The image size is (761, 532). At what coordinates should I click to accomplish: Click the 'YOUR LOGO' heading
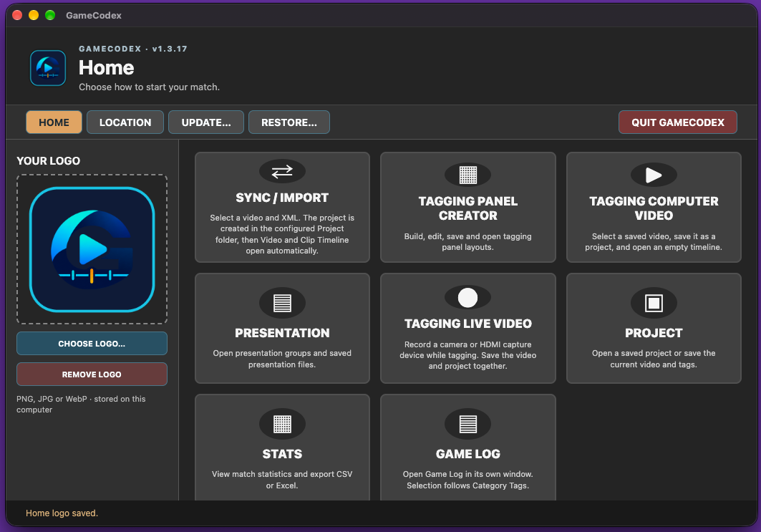(49, 160)
